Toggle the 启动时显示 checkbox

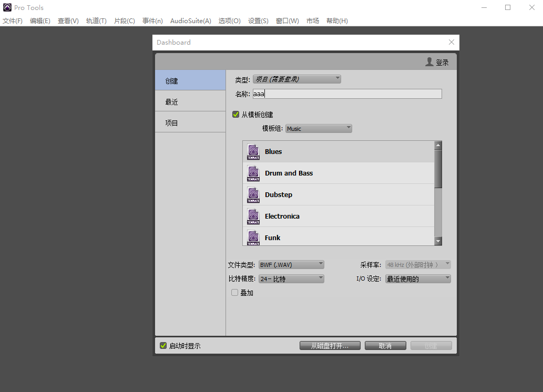pyautogui.click(x=163, y=346)
